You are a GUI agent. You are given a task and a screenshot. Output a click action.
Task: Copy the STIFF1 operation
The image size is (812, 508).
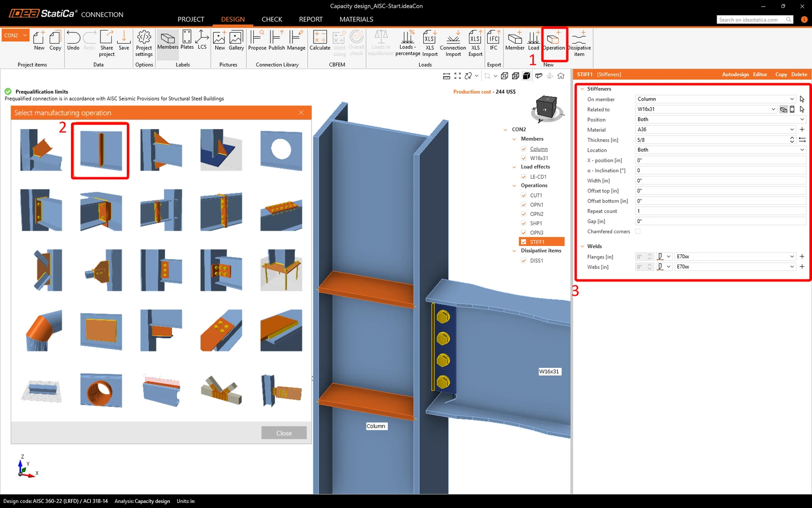781,75
